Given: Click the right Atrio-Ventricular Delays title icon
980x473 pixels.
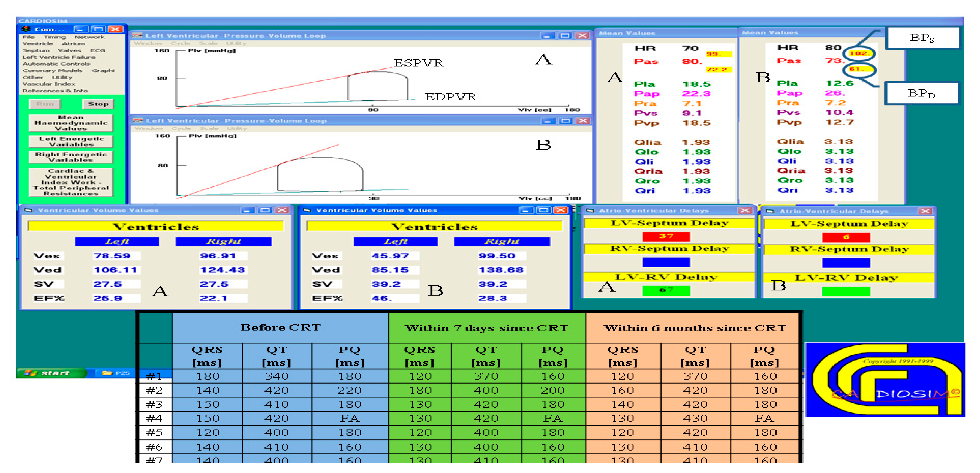Looking at the screenshot, I should [x=770, y=211].
